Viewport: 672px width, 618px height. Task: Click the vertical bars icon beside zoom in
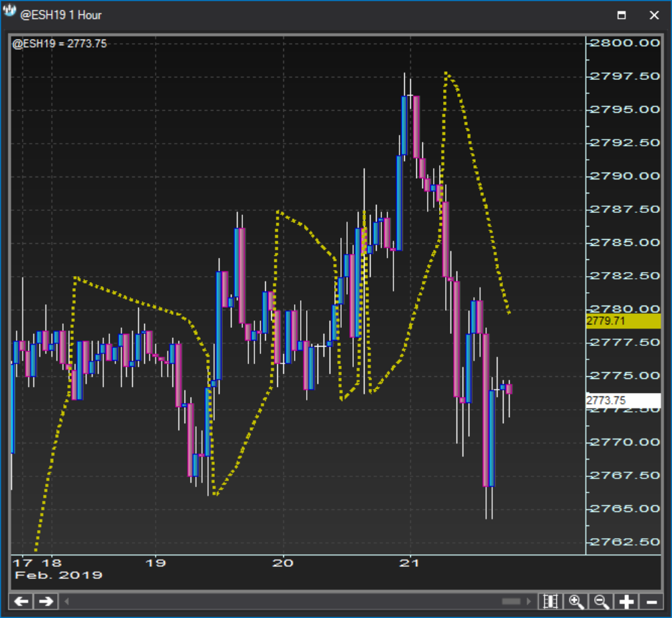click(x=550, y=602)
